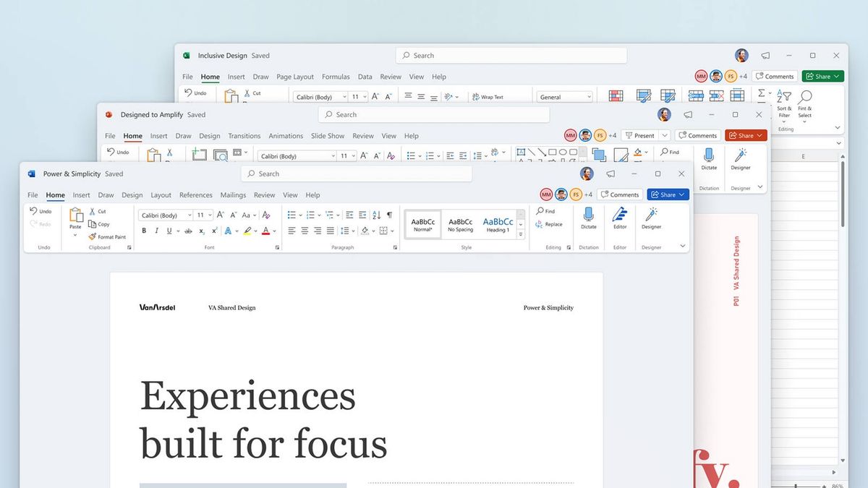Apply yellow text highlight color in Word
The height and width of the screenshot is (488, 868).
coord(247,231)
